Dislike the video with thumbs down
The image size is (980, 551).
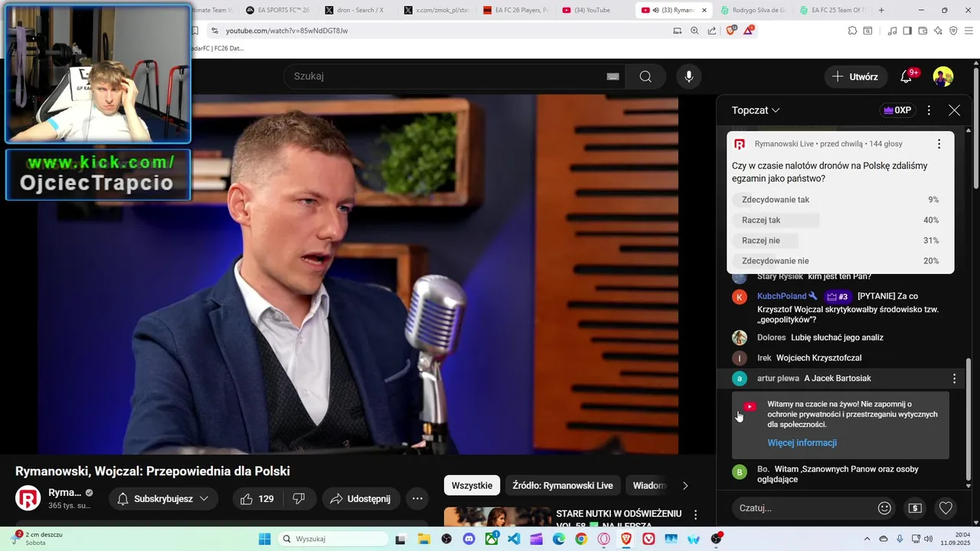coord(299,498)
